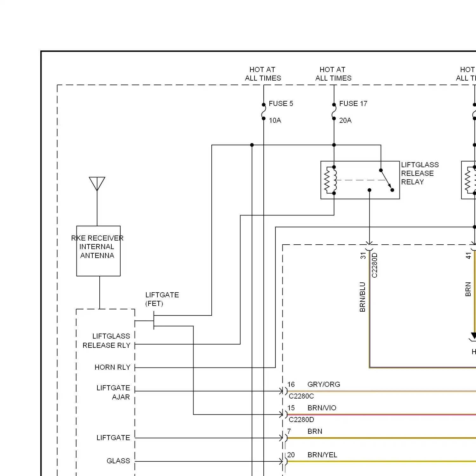Click the HORN RLY label
Viewport: 476px width, 476px height.
[x=113, y=367]
